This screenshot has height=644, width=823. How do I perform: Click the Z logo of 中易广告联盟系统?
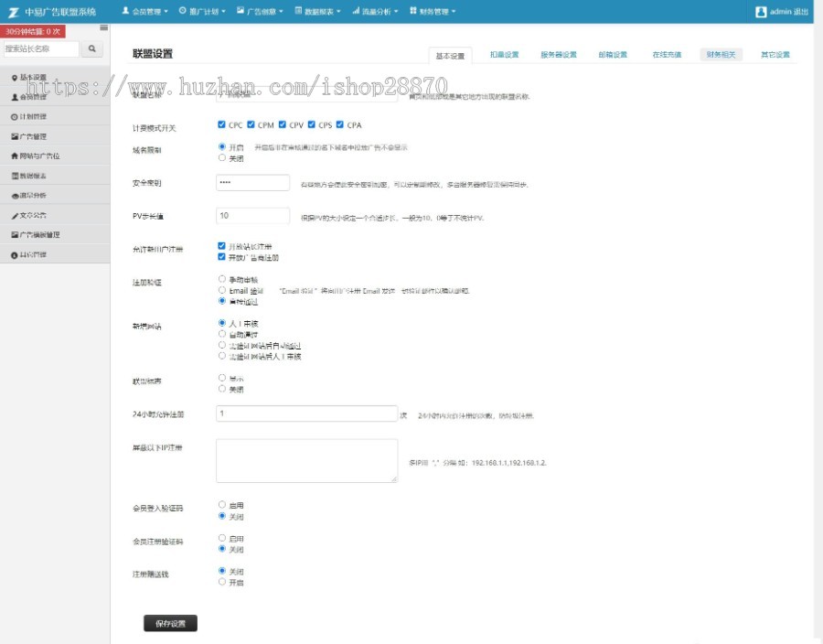tap(14, 12)
